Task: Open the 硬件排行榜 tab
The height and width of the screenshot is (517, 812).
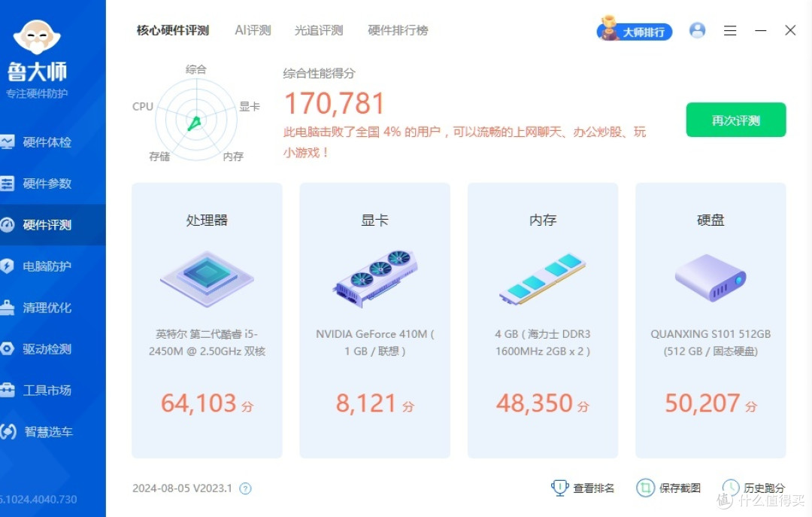Action: [x=398, y=30]
